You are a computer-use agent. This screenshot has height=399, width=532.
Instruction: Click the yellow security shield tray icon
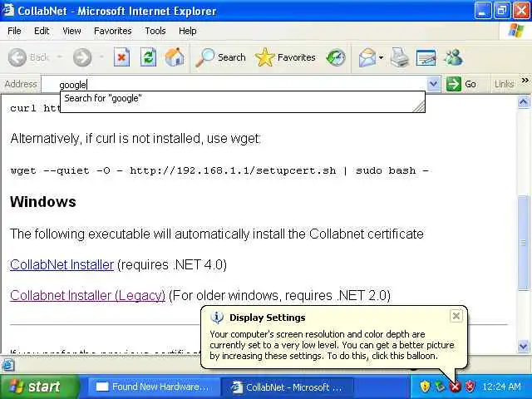(x=425, y=387)
